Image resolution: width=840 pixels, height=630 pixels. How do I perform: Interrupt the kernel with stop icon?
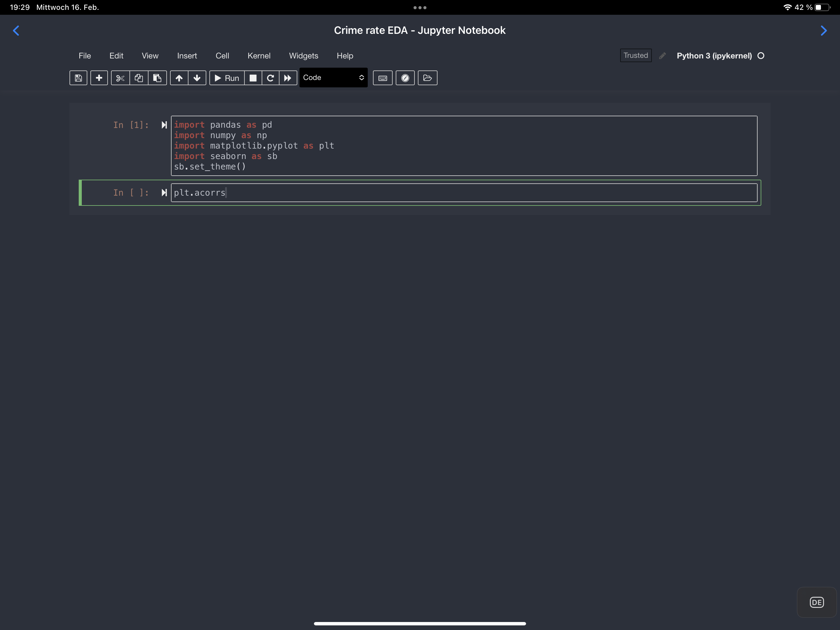click(x=253, y=78)
